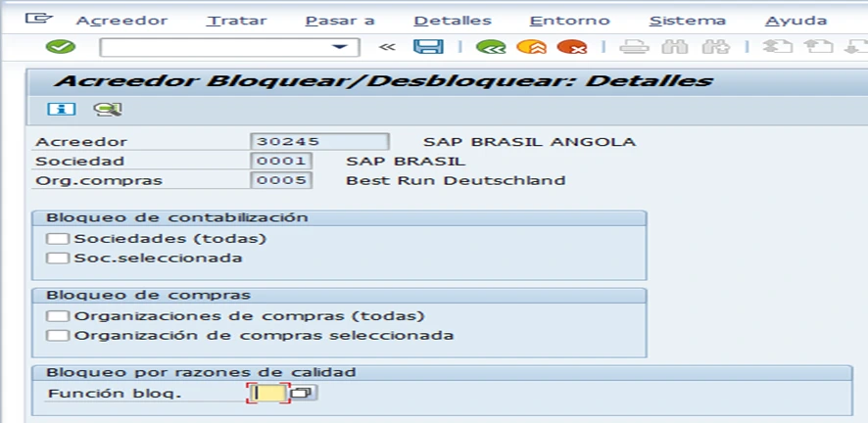This screenshot has height=423, width=868.
Task: Click the SAP BRASIL company name text
Action: coord(406,162)
